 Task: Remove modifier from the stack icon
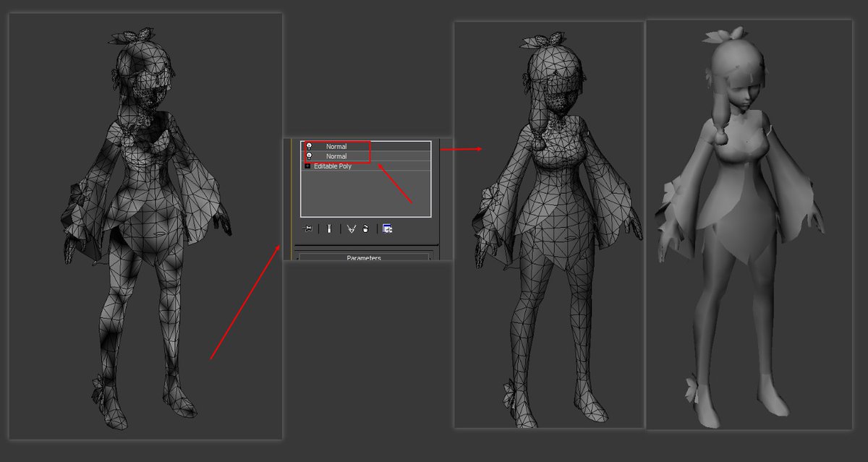tap(365, 229)
